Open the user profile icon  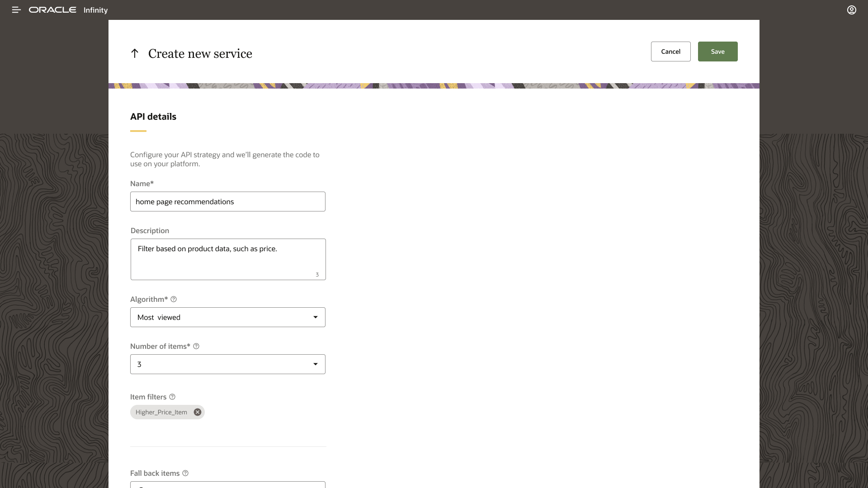point(851,10)
